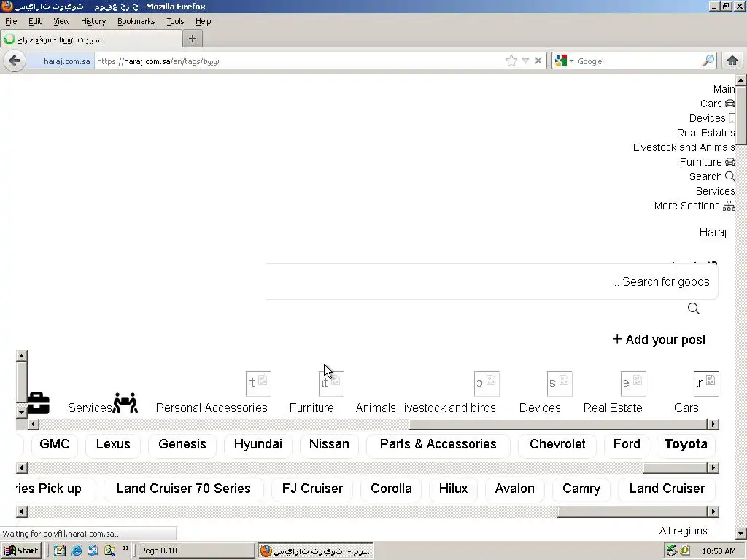
Task: Click broken image above Animals, livestock and birds
Action: (x=487, y=384)
